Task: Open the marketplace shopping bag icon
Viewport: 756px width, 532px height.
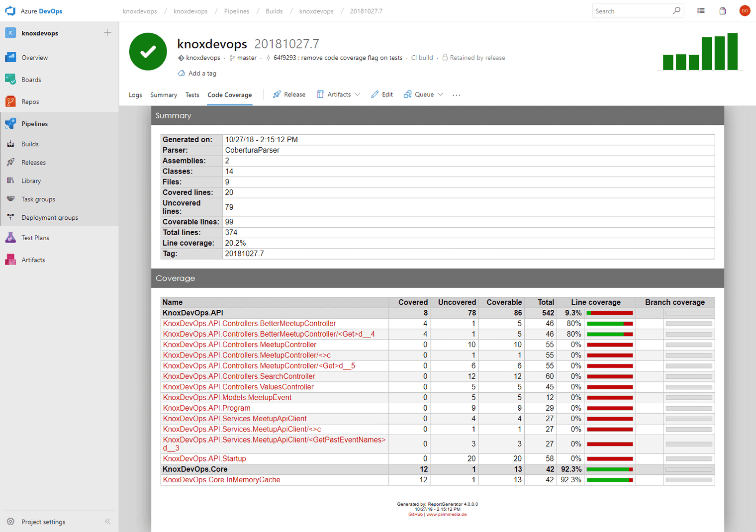Action: (x=723, y=11)
